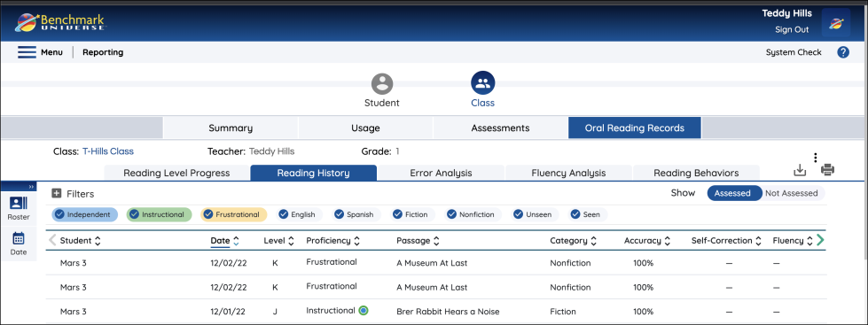This screenshot has width=868, height=325.
Task: Click the Teddy Hills user name
Action: pyautogui.click(x=786, y=13)
